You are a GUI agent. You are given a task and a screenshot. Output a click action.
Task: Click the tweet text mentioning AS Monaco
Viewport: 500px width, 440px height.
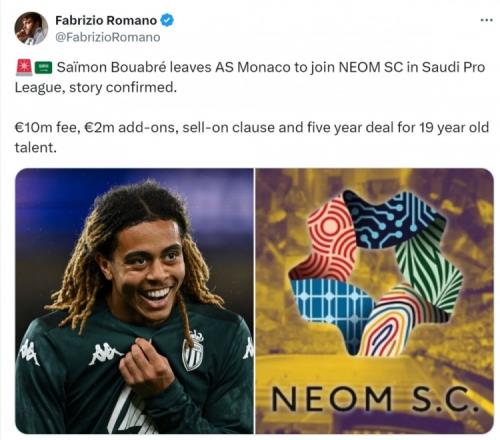tap(250, 77)
